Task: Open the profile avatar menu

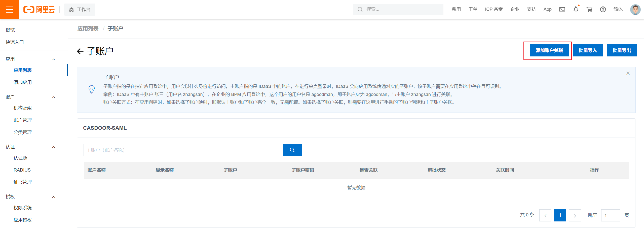Action: click(x=635, y=9)
